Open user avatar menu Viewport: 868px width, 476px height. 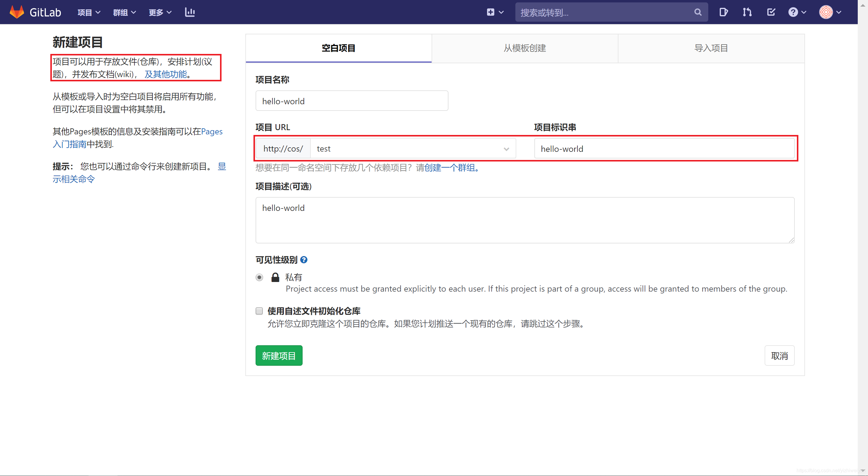[x=830, y=12]
